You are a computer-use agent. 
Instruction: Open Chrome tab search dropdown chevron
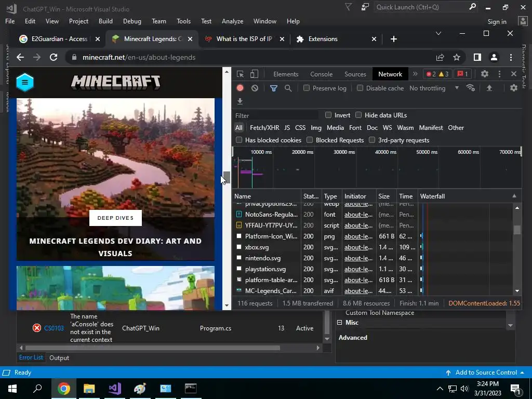438,33
